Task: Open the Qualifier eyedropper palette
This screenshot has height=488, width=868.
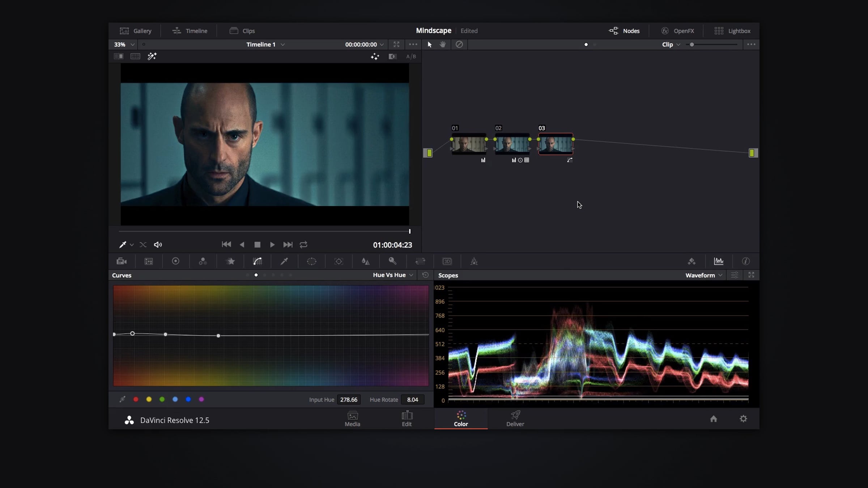Action: pos(284,261)
